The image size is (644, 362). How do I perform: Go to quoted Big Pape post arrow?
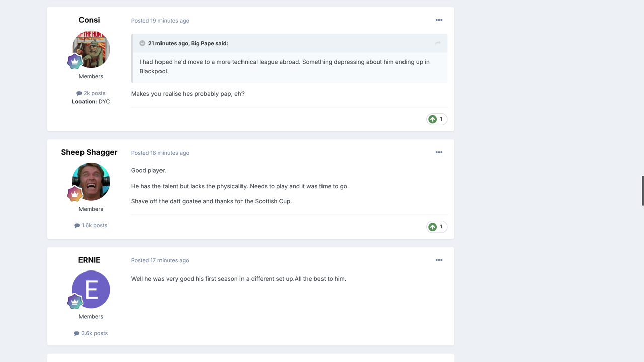click(x=438, y=43)
